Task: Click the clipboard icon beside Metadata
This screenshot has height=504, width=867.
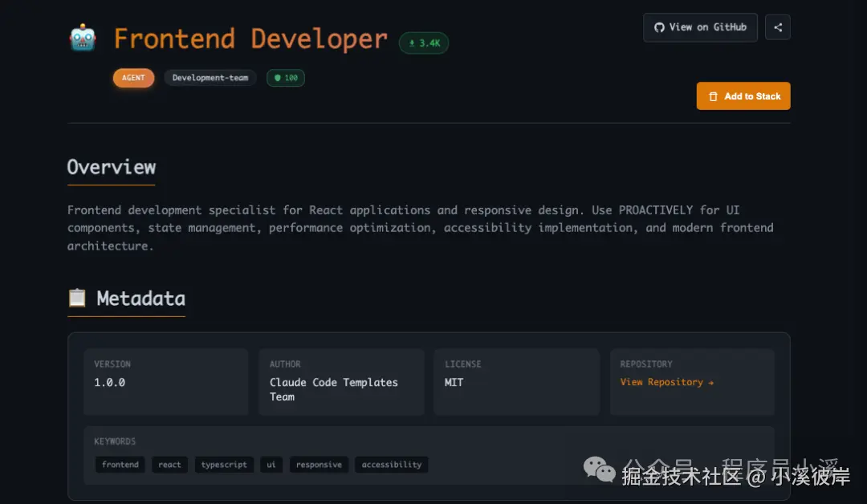Action: point(77,299)
